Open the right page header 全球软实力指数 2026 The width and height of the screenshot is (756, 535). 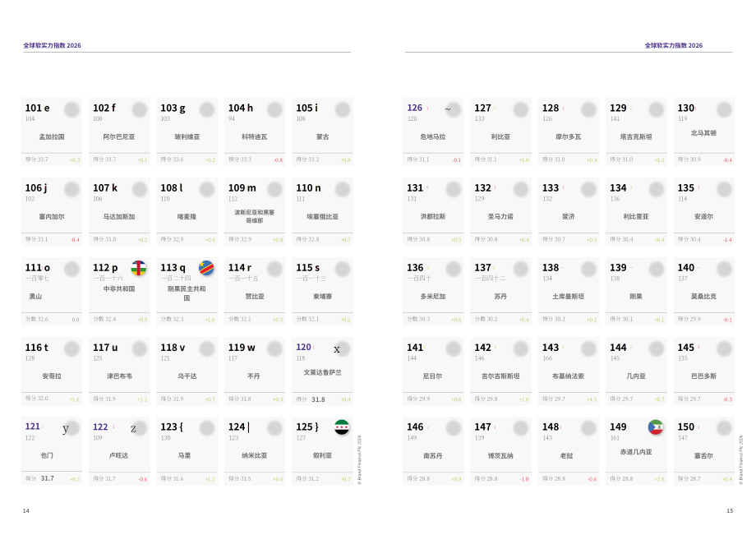(674, 45)
